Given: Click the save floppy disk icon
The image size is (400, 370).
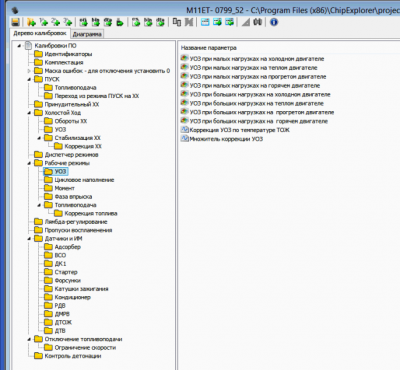Looking at the screenshot, I should coord(15,22).
